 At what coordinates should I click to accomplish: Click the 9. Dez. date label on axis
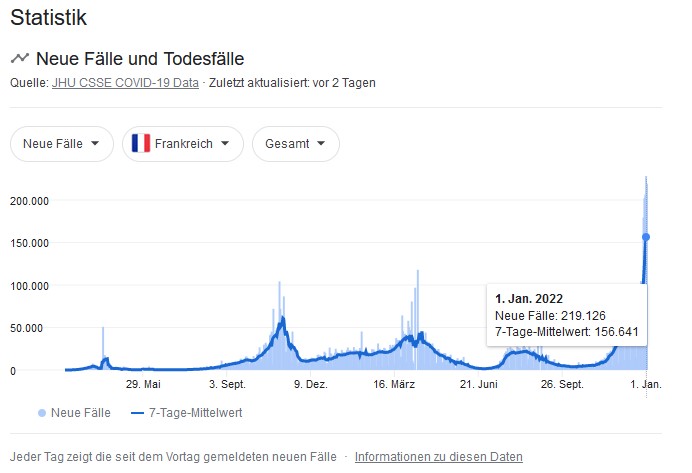311,384
